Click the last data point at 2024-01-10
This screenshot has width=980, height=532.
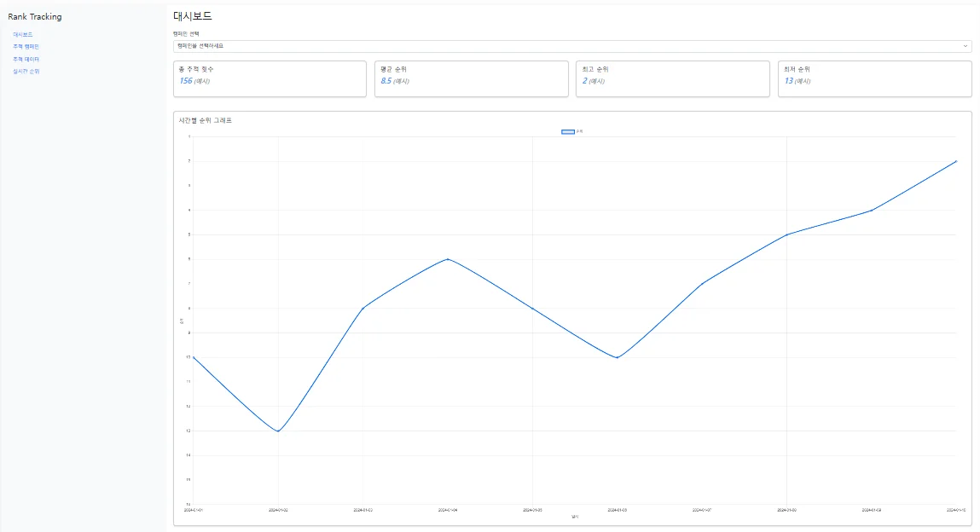[955, 161]
